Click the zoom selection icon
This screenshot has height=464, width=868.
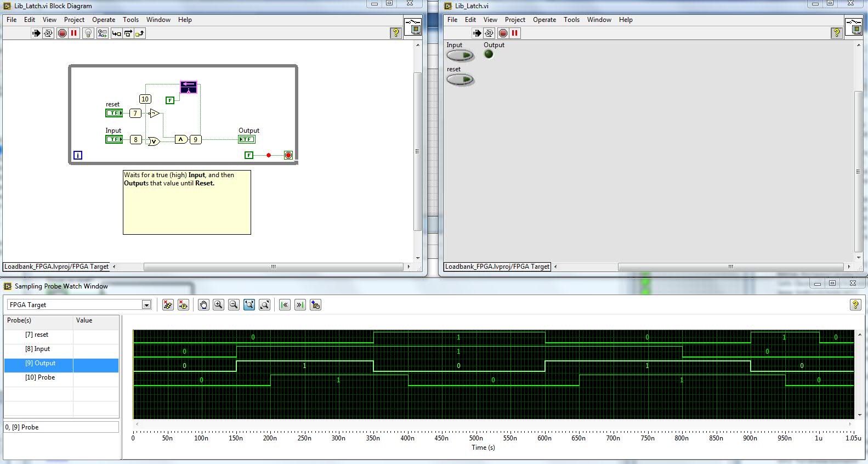(264, 305)
